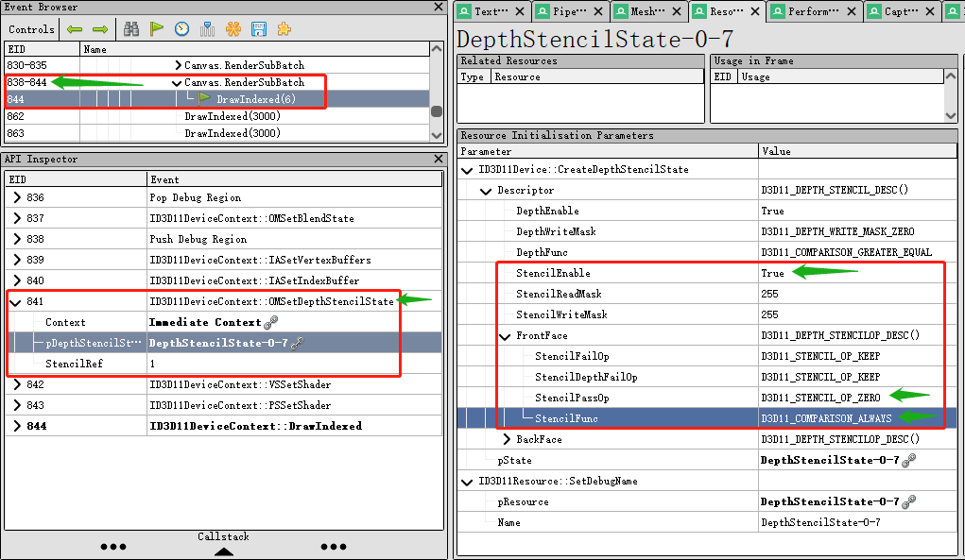
Task: Click the floppy disk export icon
Action: coord(258,29)
